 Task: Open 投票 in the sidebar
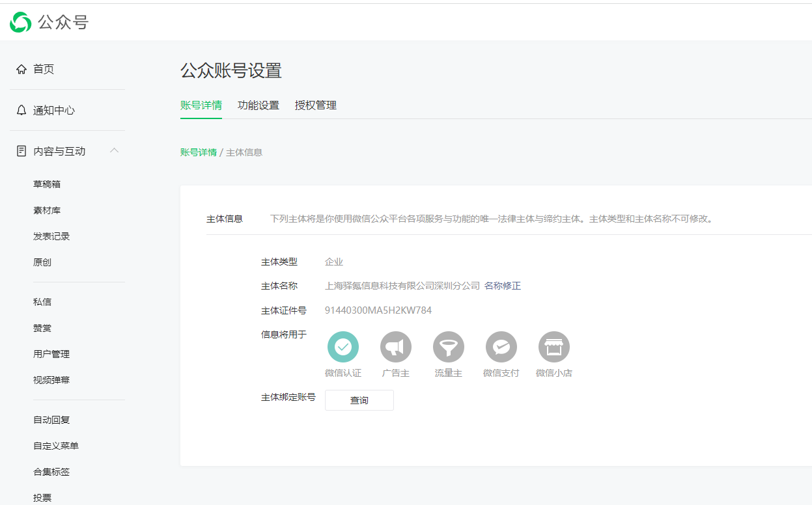[42, 498]
